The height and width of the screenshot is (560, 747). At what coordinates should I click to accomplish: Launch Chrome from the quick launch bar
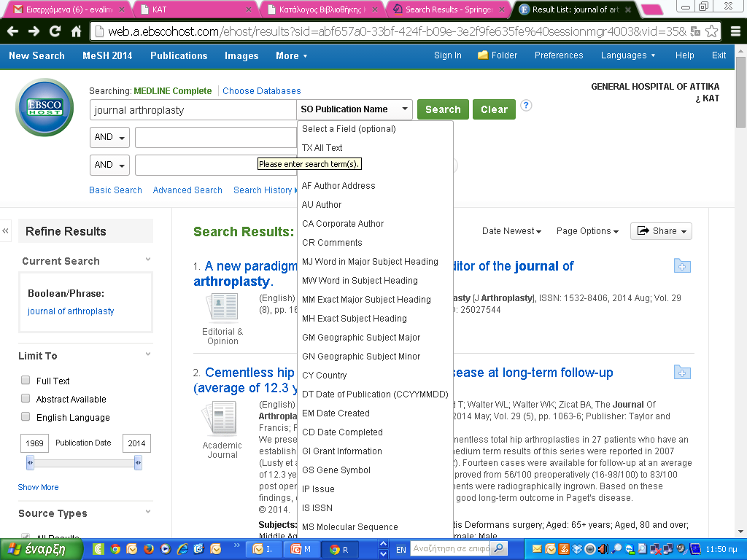115,549
